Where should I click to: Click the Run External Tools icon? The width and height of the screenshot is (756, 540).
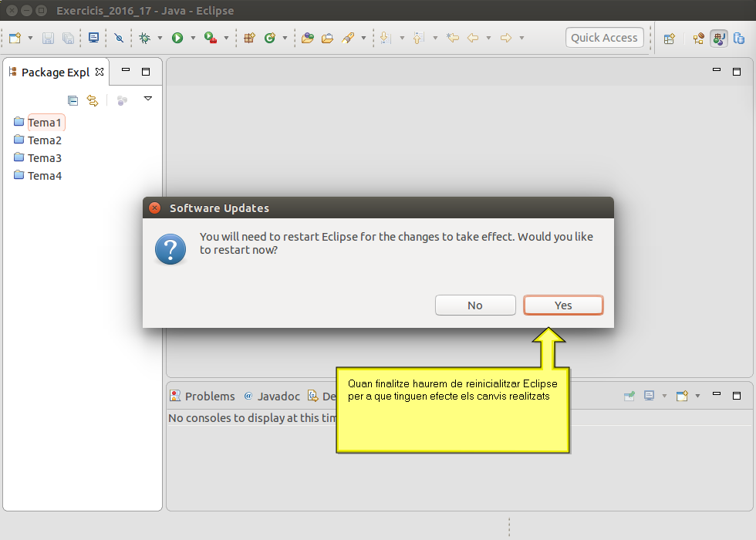point(210,38)
